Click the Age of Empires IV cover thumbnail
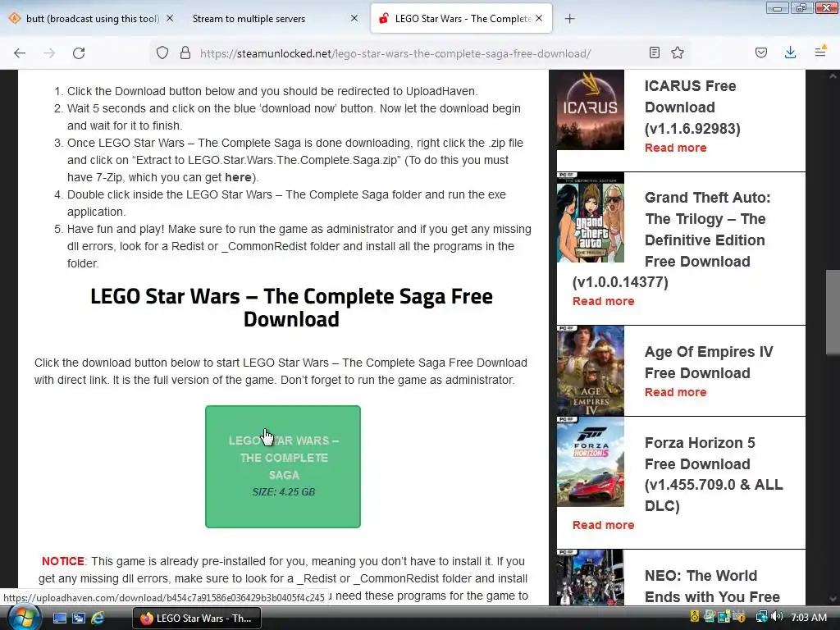This screenshot has height=630, width=840. pos(591,371)
